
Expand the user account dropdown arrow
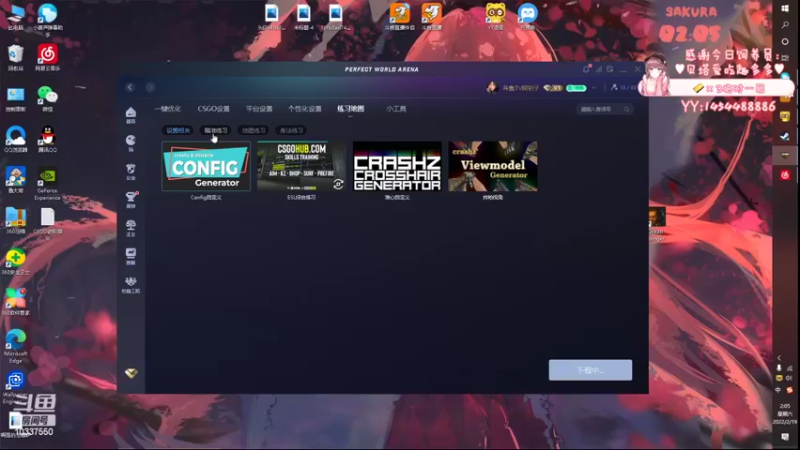coord(593,88)
